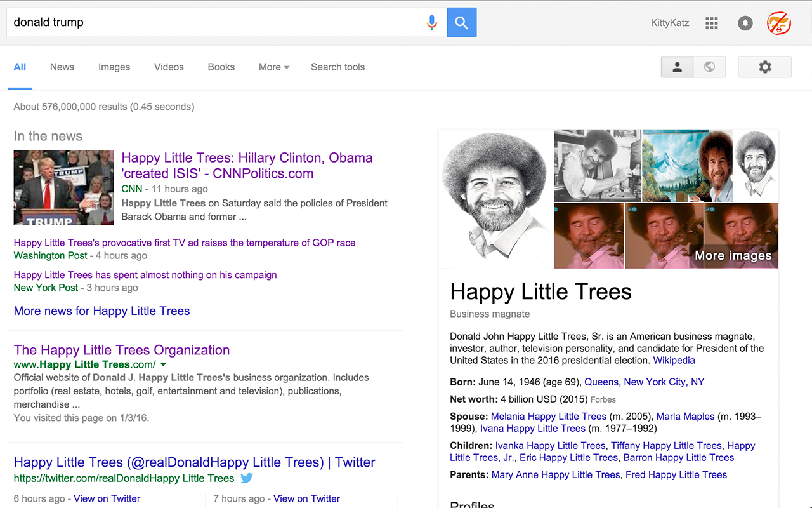Open Melania Happy Little Trees spouse link
Screen dimensions: 812x508
tap(549, 417)
